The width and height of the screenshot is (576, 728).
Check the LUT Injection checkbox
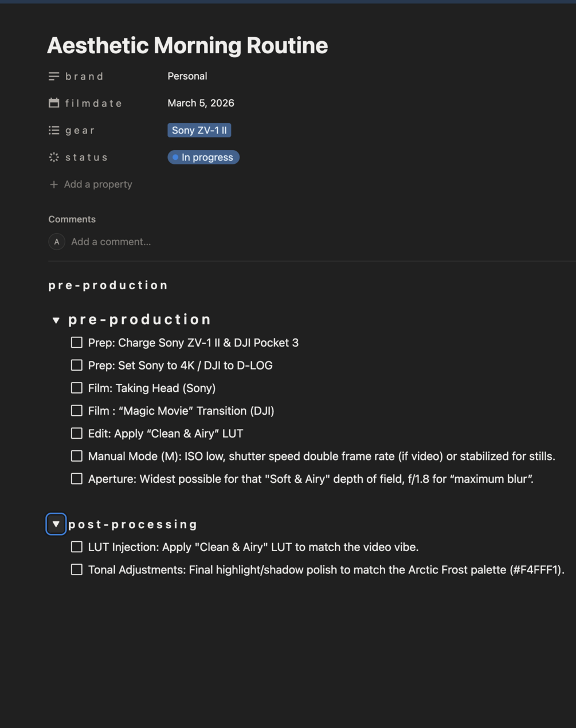point(77,547)
